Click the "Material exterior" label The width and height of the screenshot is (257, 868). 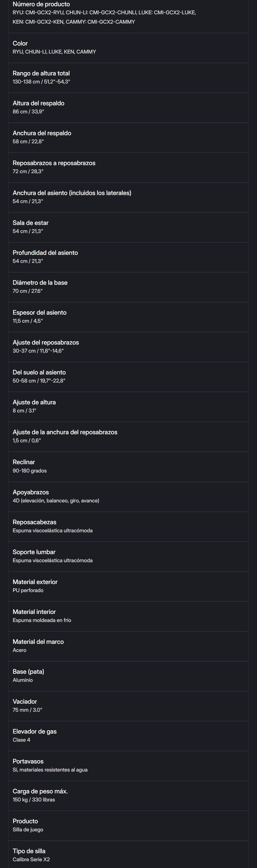tap(35, 582)
